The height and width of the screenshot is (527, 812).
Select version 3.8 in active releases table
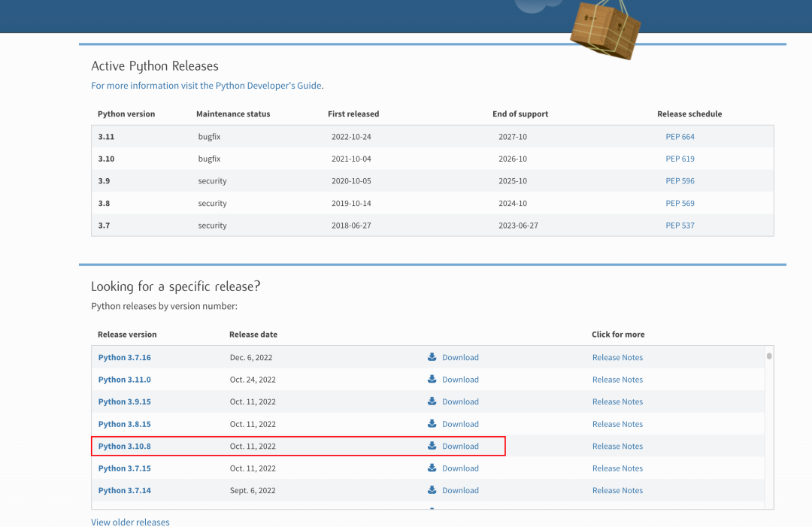104,203
